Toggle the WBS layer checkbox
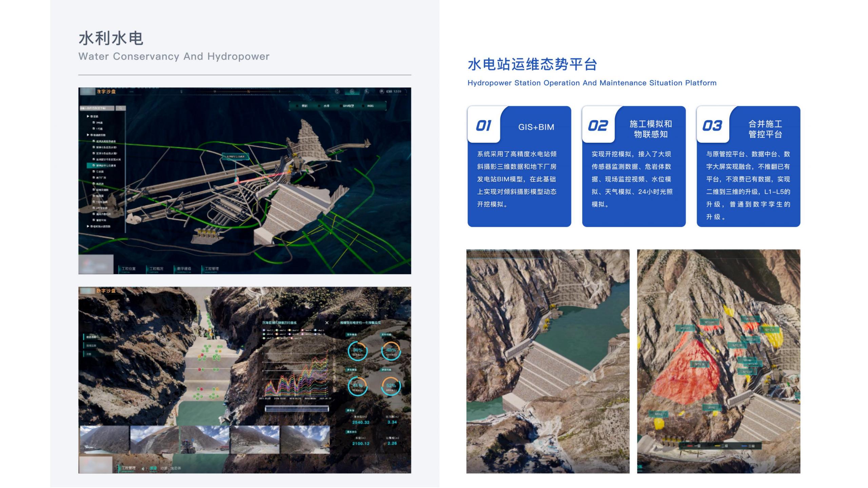This screenshot has height=488, width=868. click(x=363, y=106)
